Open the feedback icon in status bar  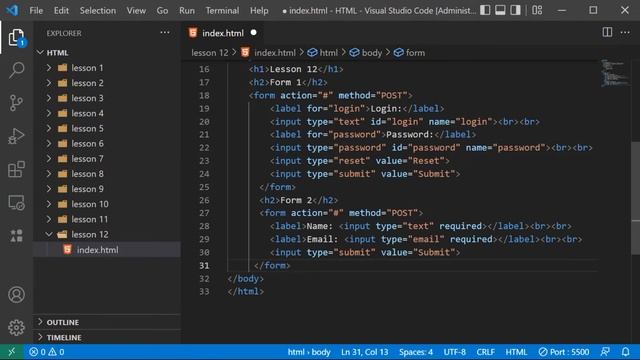pyautogui.click(x=605, y=352)
